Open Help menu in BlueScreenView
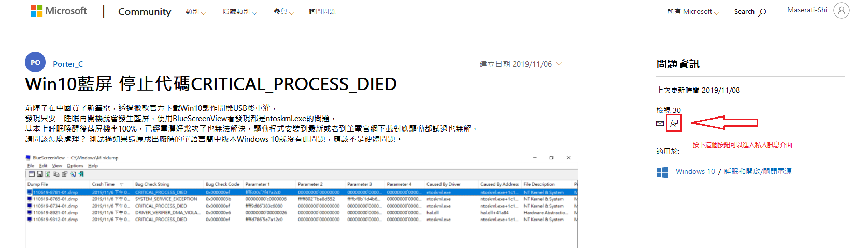Screen dimensions: 868x248 coord(93,166)
